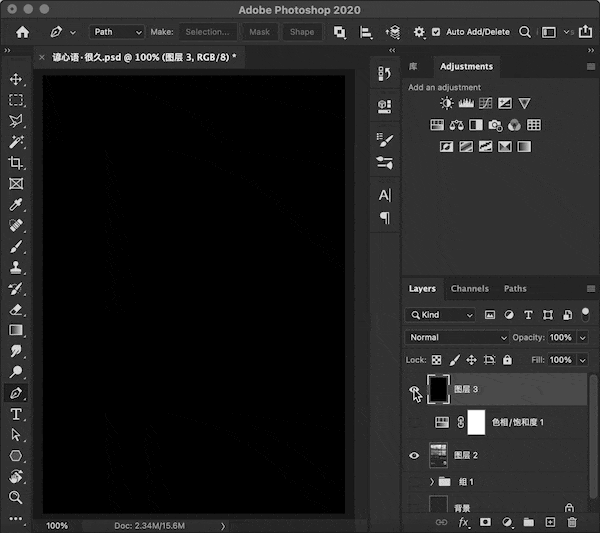Toggle lock all padlock
This screenshot has width=600, height=533.
click(x=507, y=360)
